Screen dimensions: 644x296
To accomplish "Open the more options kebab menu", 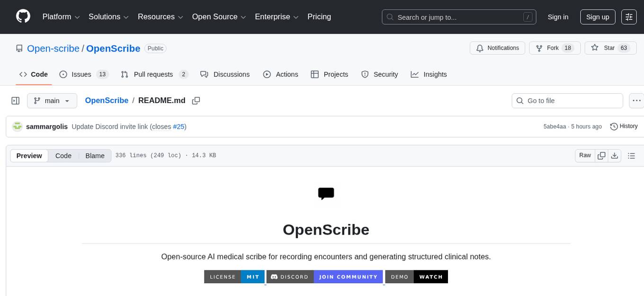I will click(636, 100).
